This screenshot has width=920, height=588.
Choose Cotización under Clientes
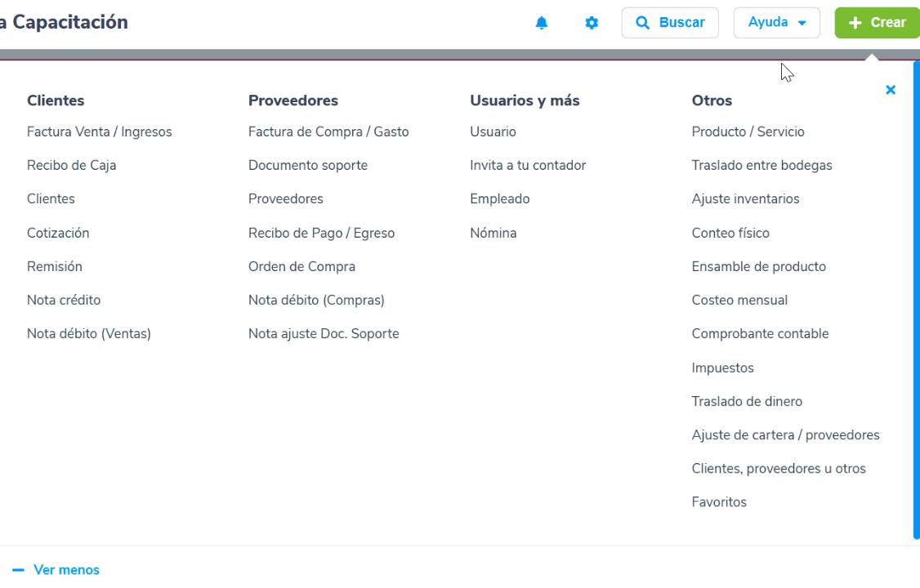pos(58,233)
